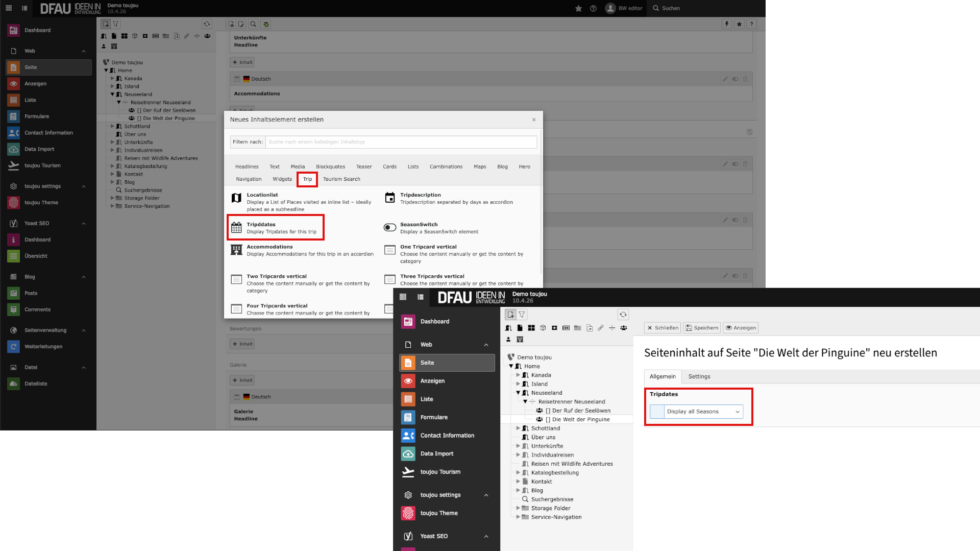The width and height of the screenshot is (980, 551).
Task: Collapse the Datei module group chevron
Action: [x=84, y=368]
